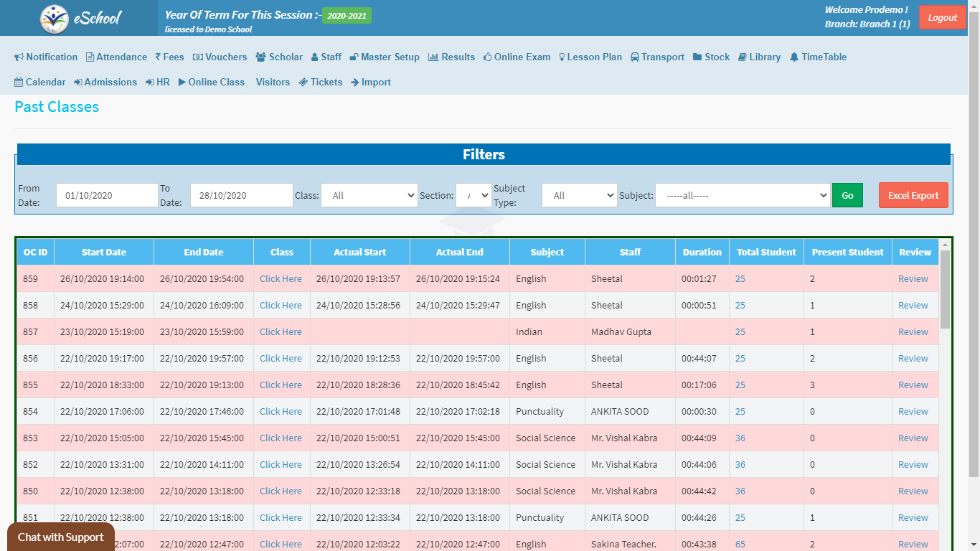
Task: Click the Results bar chart icon
Action: (x=433, y=57)
